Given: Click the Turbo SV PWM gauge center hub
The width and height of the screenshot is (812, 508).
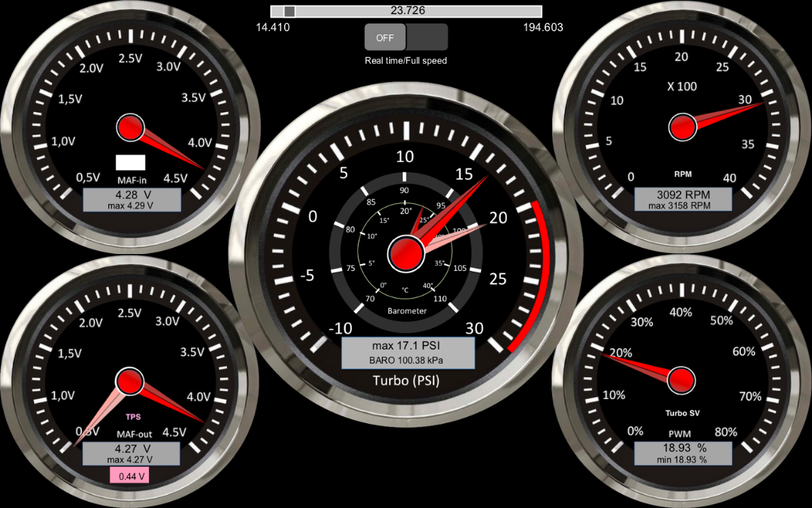Looking at the screenshot, I should (682, 380).
